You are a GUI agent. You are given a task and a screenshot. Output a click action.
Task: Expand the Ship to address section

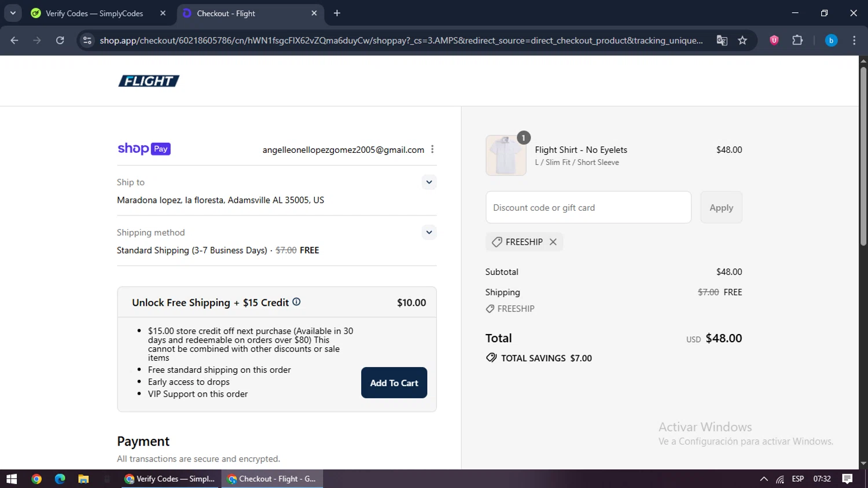pos(429,182)
